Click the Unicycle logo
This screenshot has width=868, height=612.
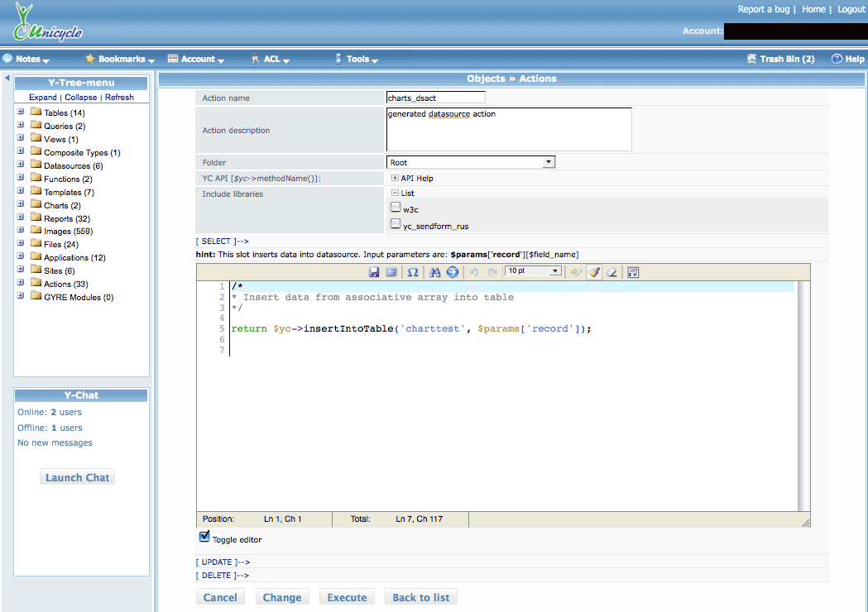pos(48,23)
